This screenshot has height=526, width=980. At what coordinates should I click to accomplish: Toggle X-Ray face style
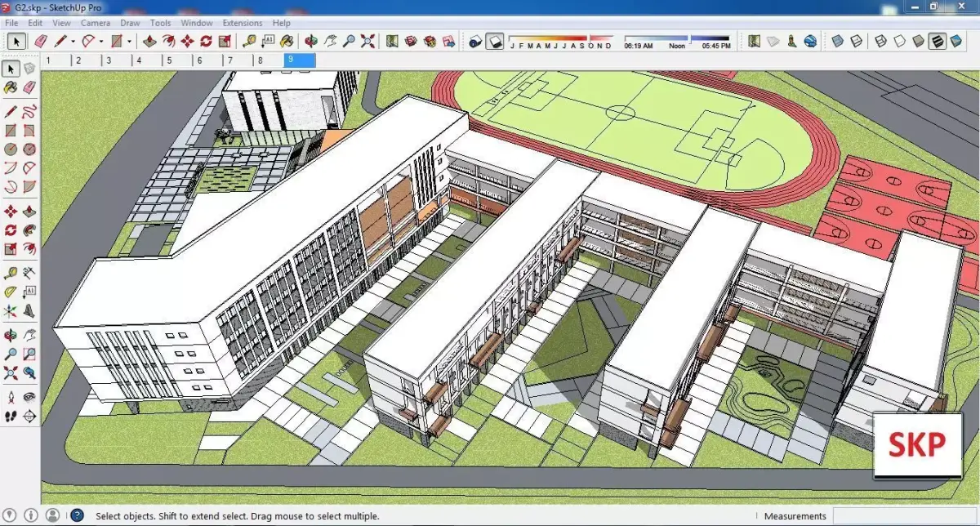(837, 41)
